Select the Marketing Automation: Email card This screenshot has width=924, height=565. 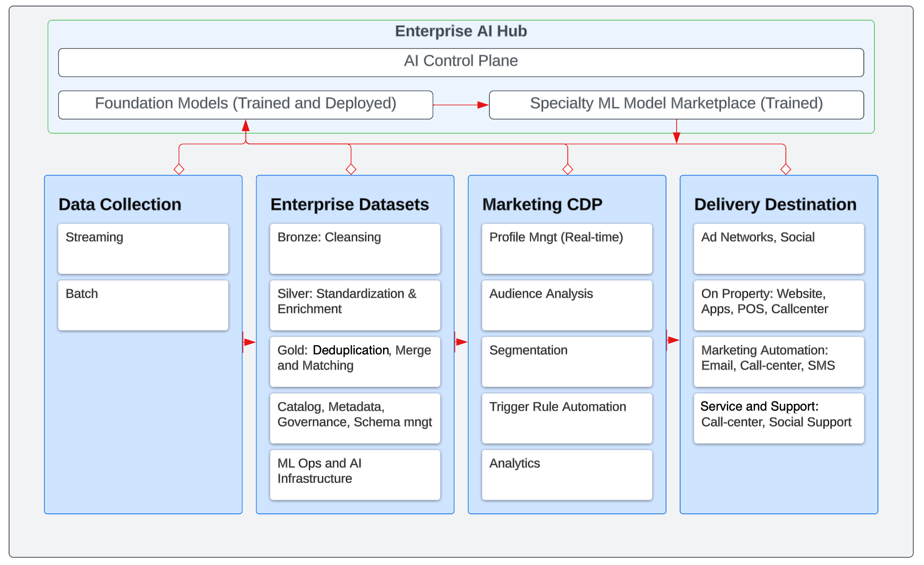[779, 362]
